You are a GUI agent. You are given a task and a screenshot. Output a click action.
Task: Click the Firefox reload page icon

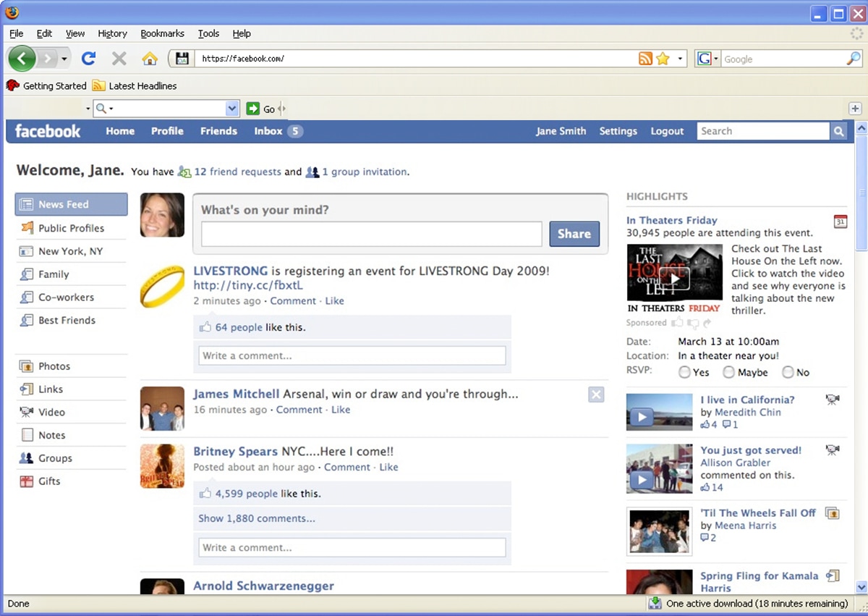[88, 59]
